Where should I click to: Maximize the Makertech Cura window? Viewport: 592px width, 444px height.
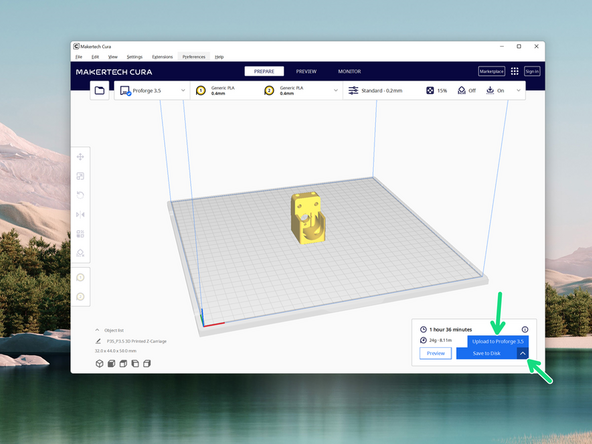tap(519, 46)
